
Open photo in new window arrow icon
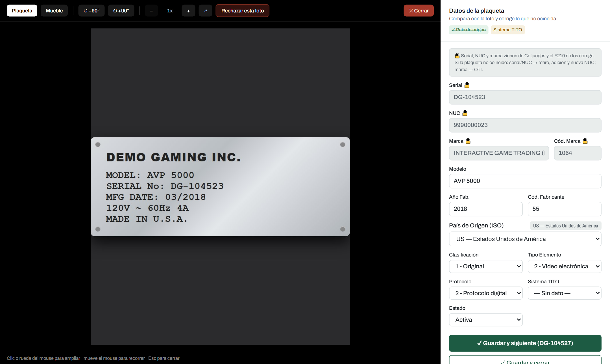205,11
